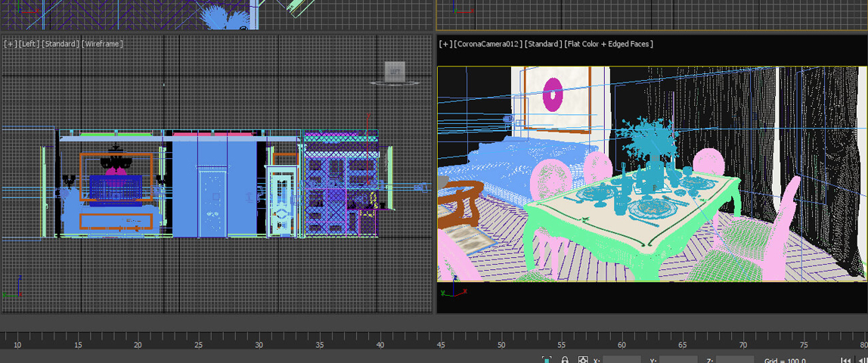Image resolution: width=868 pixels, height=363 pixels.
Task: Open the [Wireframe] shading menu
Action: coord(102,44)
